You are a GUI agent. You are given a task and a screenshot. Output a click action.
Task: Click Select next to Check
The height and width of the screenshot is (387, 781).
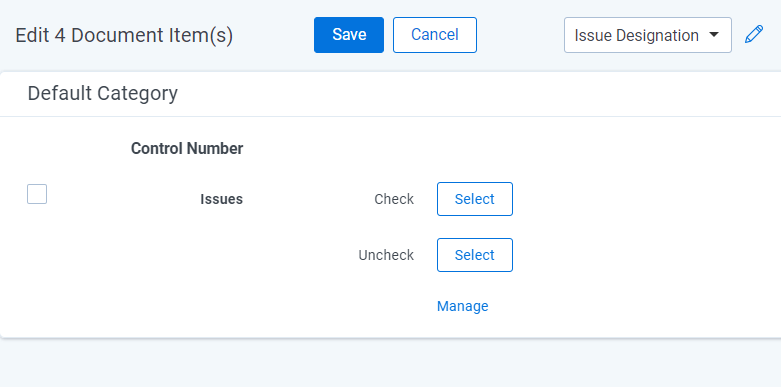[475, 199]
